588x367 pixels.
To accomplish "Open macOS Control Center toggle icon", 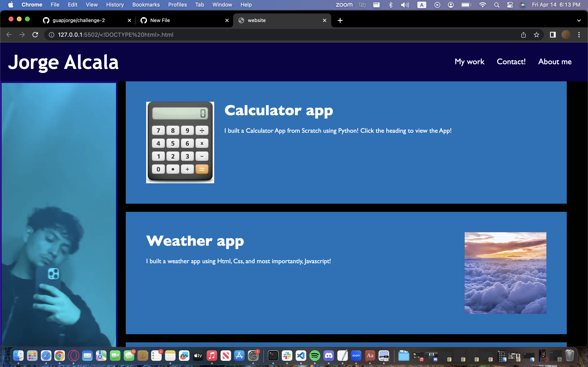I will [510, 5].
